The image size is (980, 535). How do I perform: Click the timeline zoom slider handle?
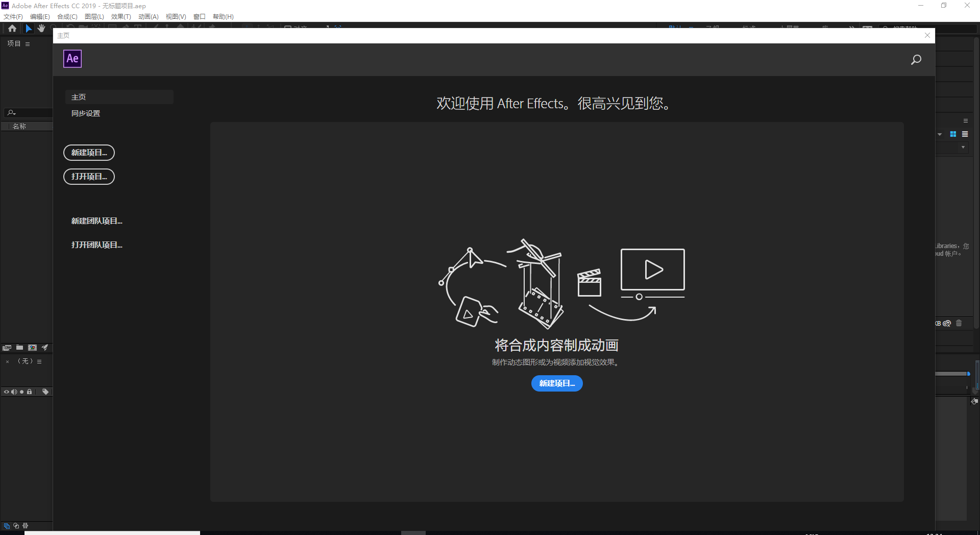click(x=969, y=374)
